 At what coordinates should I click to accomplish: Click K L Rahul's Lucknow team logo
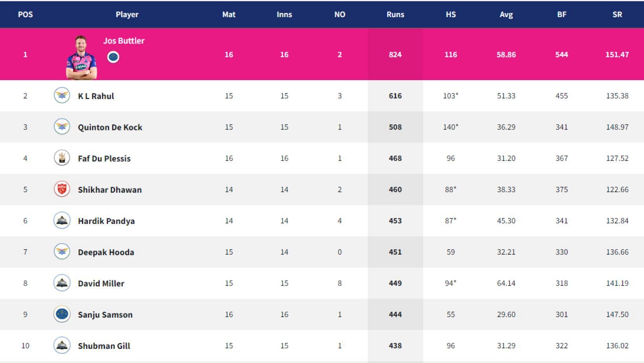click(62, 95)
